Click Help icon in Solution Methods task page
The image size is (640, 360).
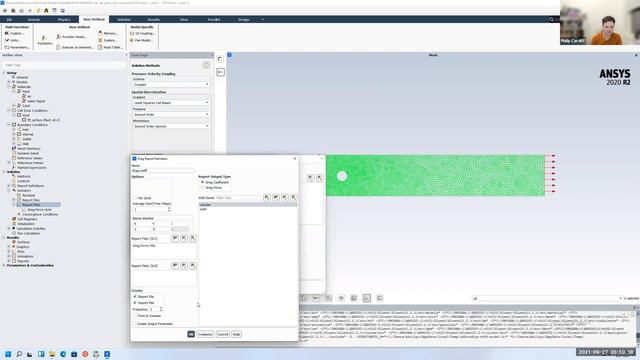(206, 65)
